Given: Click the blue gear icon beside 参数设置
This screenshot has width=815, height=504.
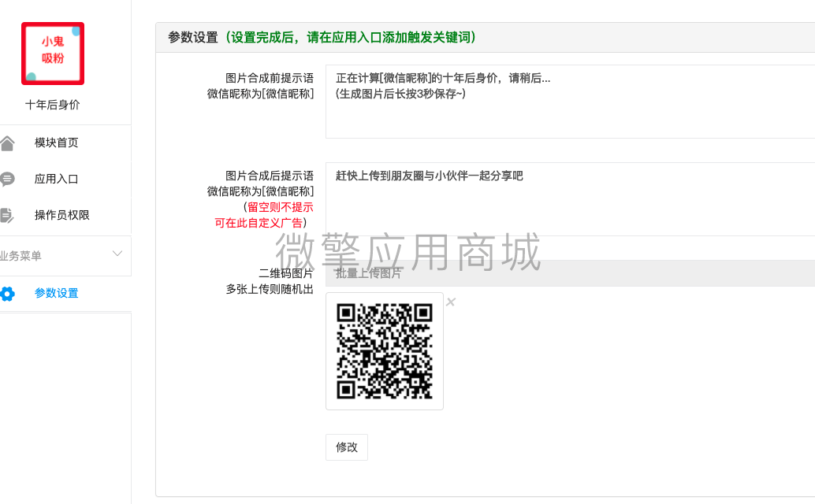Looking at the screenshot, I should tap(7, 292).
